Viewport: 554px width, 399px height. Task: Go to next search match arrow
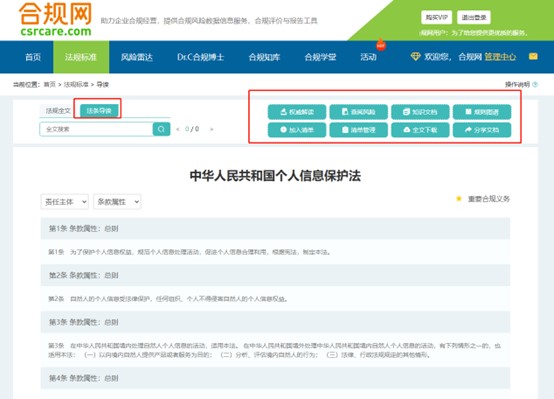click(211, 129)
